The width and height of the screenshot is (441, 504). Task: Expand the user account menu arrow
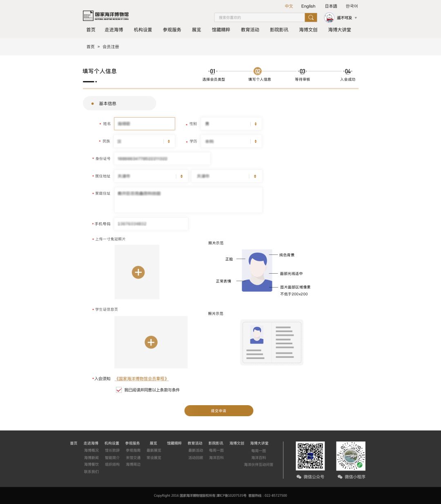(x=356, y=18)
